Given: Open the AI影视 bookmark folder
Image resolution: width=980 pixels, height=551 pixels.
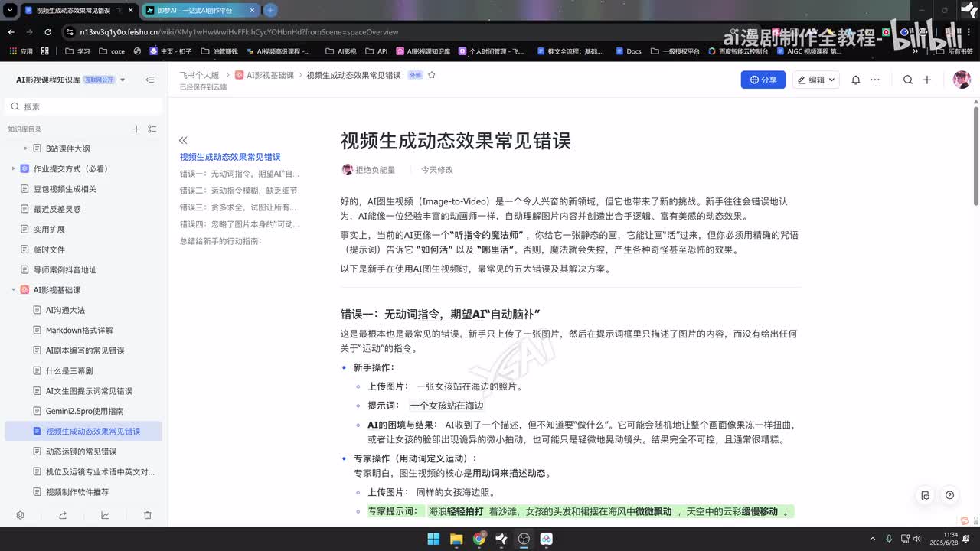Looking at the screenshot, I should point(340,51).
